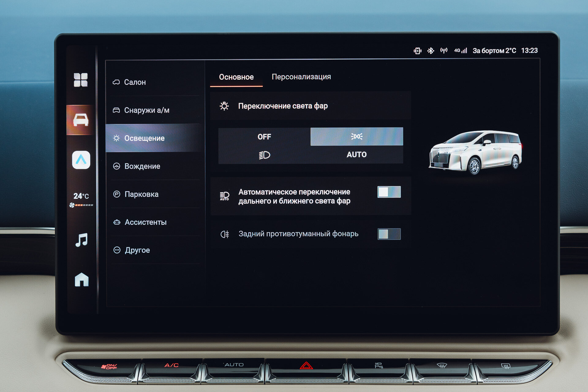
Task: Switch to the Персонализация tab
Action: coord(301,77)
